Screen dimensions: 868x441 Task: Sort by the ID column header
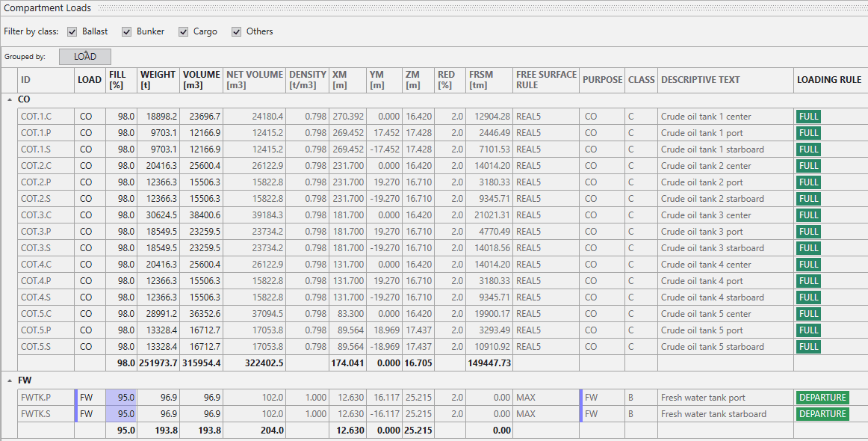pos(46,80)
